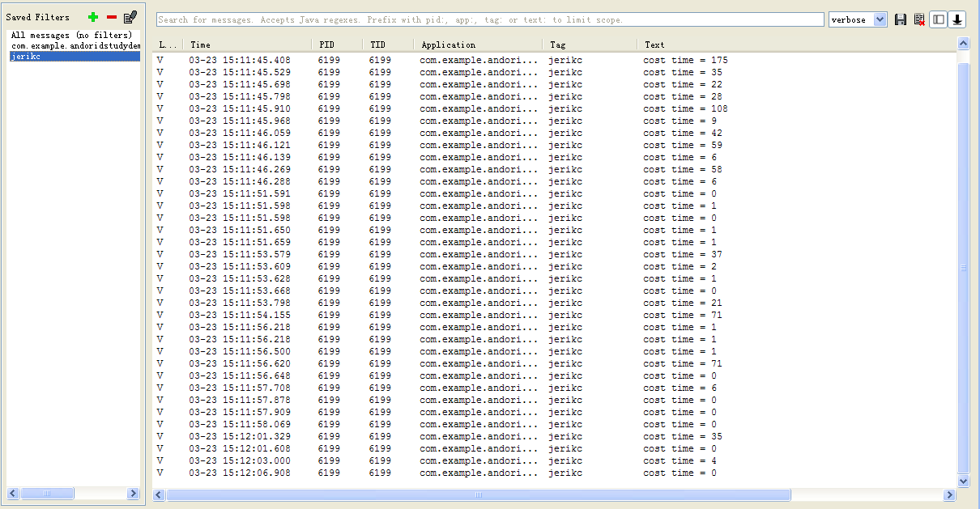Click the Time column header

[x=201, y=45]
